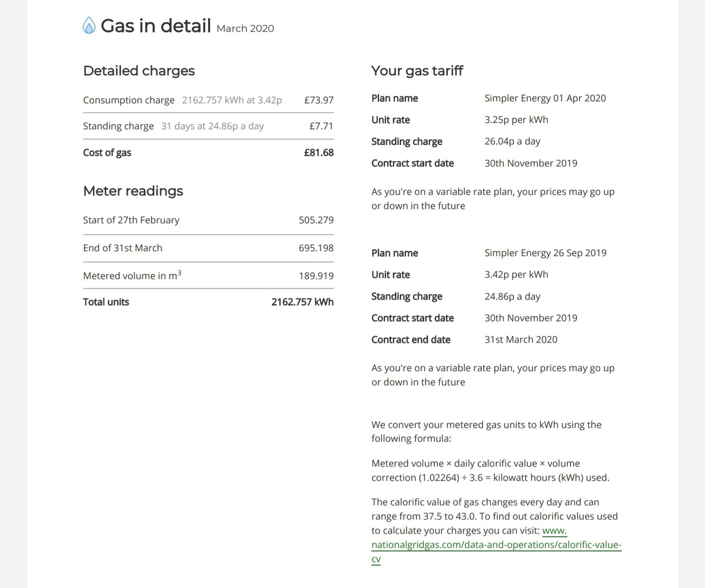Click the Meter readings heading

(133, 191)
